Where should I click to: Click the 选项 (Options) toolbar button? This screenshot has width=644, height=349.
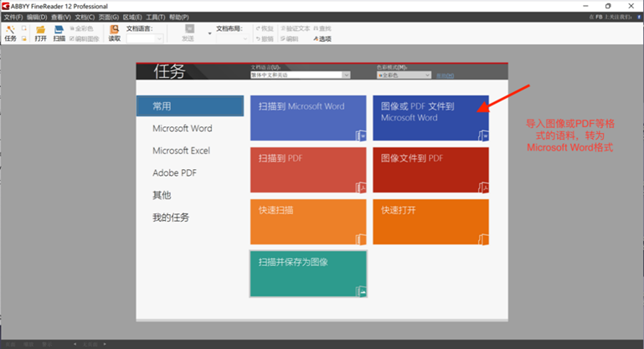[x=322, y=39]
